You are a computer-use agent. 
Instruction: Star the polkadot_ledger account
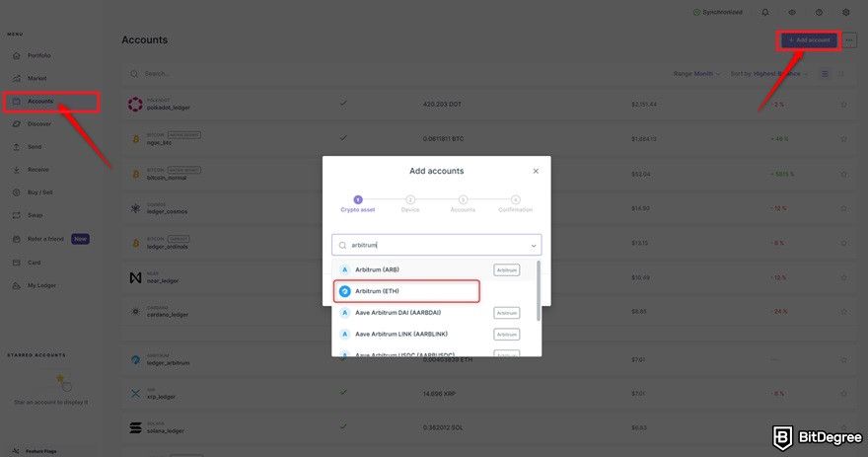[843, 105]
